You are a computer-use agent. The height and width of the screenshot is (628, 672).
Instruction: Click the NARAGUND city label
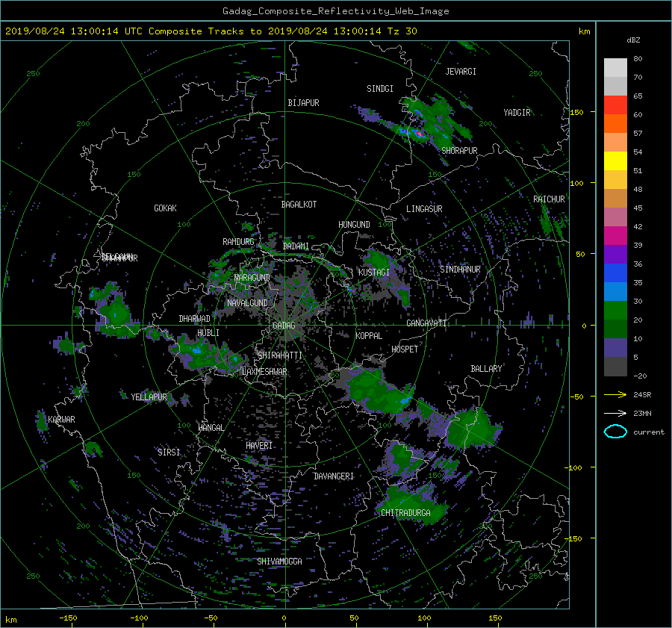click(x=252, y=278)
